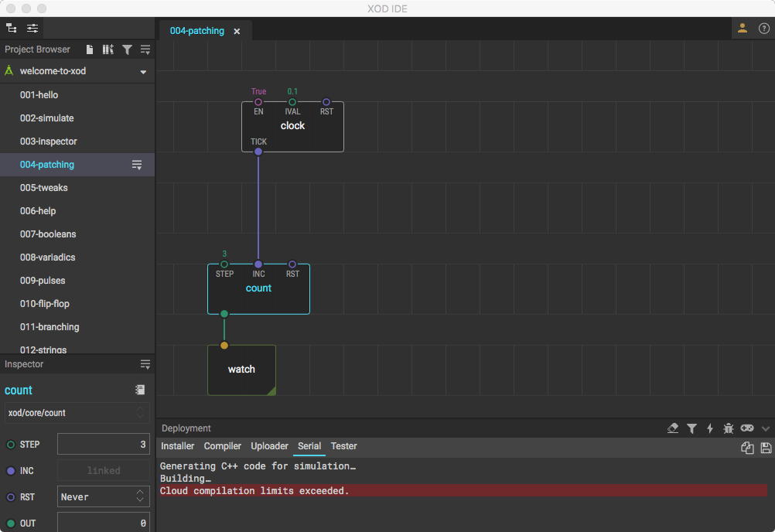This screenshot has height=532, width=775.
Task: Click the eraser icon to clear the log
Action: pos(673,428)
